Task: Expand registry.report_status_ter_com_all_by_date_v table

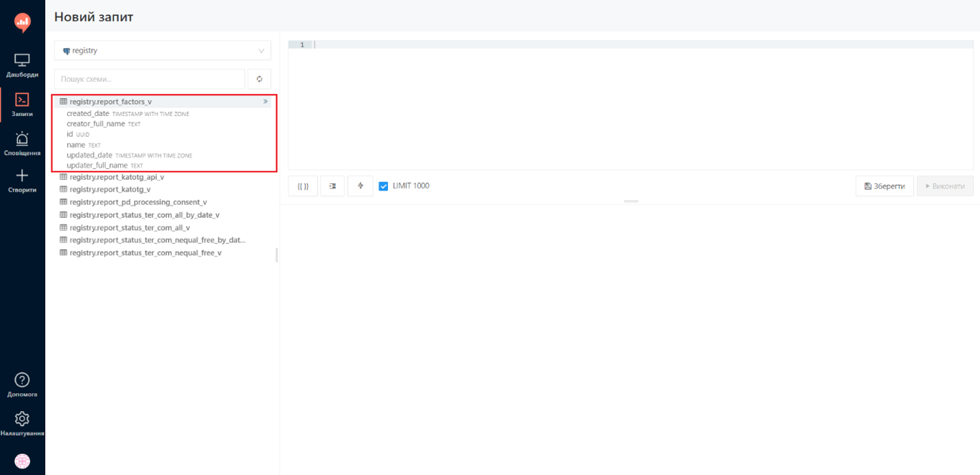Action: pos(164,215)
